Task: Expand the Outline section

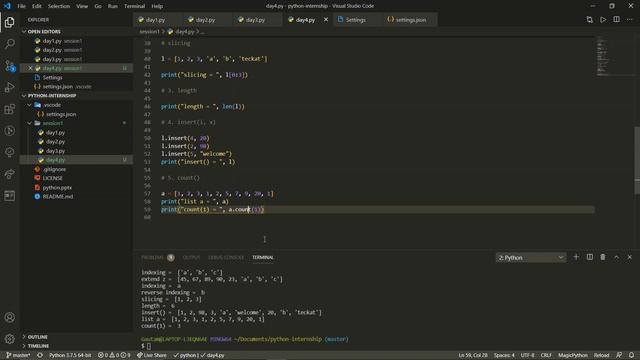Action: [x=38, y=337]
